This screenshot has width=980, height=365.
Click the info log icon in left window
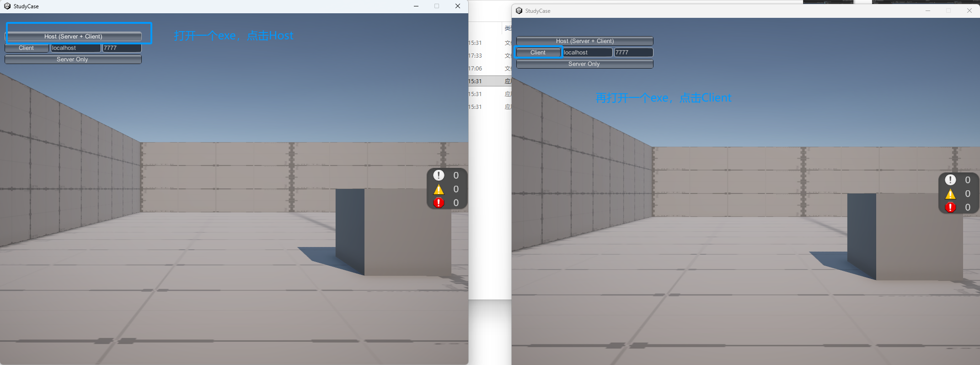(439, 175)
